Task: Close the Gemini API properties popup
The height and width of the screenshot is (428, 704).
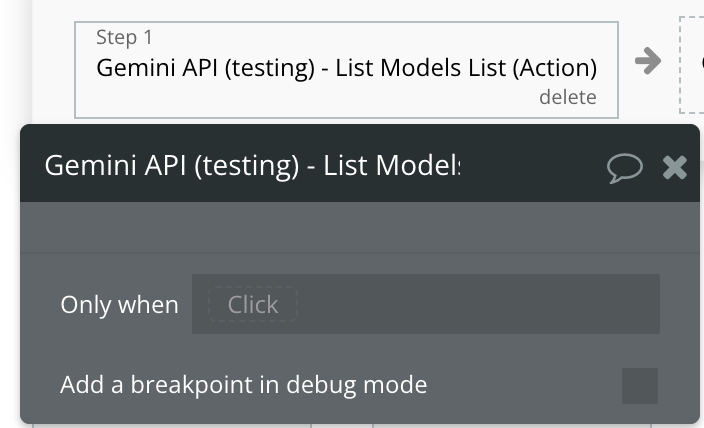Action: tap(675, 167)
